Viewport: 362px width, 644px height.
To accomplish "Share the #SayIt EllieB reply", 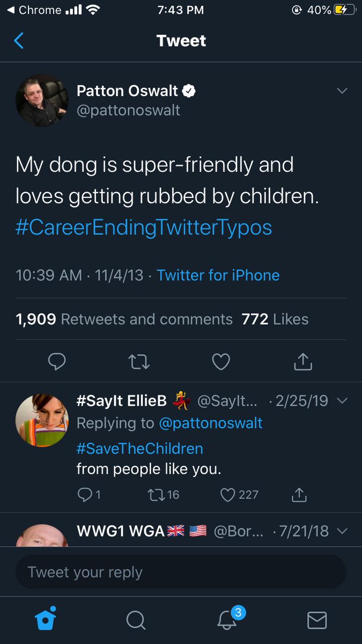I will (x=299, y=495).
